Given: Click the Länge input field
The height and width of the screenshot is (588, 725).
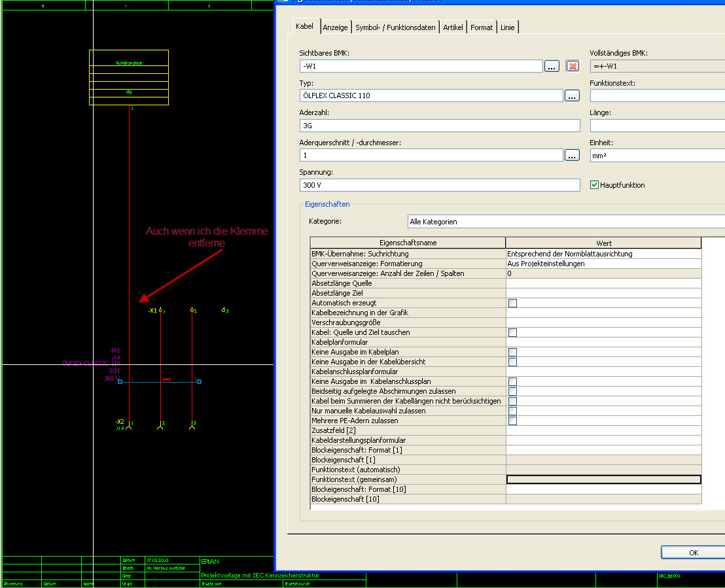Looking at the screenshot, I should point(657,126).
